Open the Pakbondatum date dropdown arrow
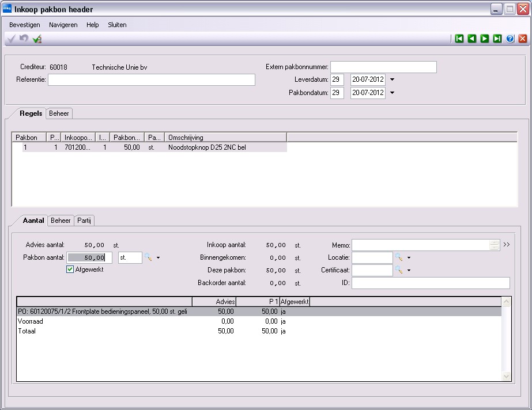This screenshot has width=532, height=410. coord(392,93)
